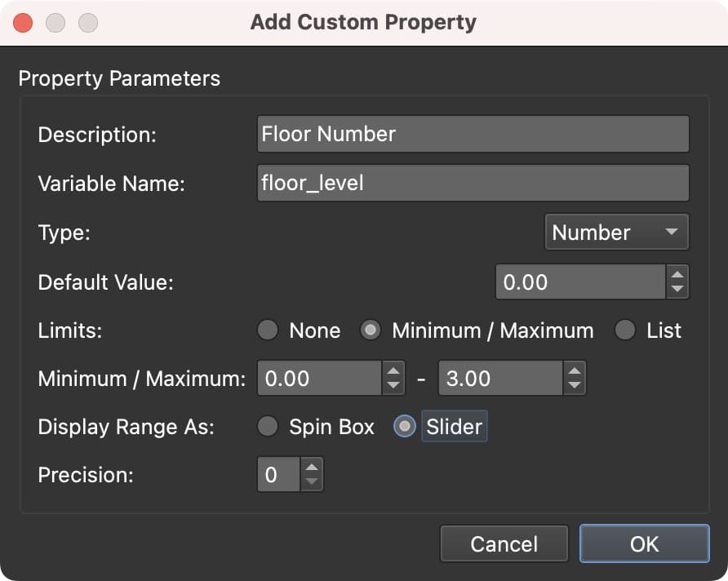Edit the Floor Number description field
This screenshot has height=581, width=728.
(472, 134)
